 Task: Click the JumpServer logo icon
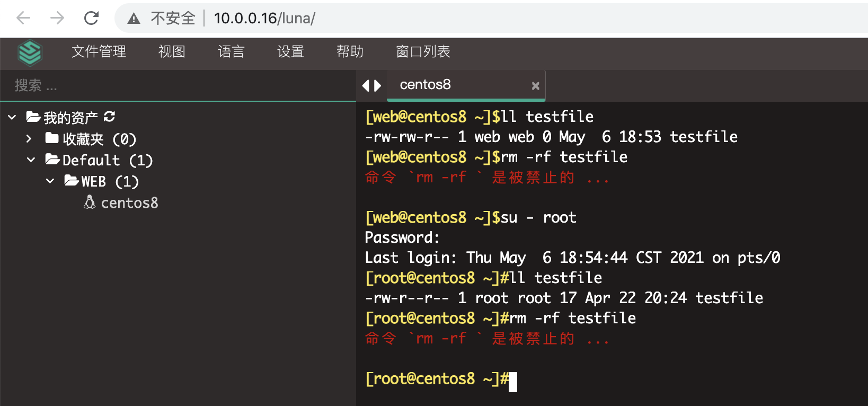click(30, 52)
